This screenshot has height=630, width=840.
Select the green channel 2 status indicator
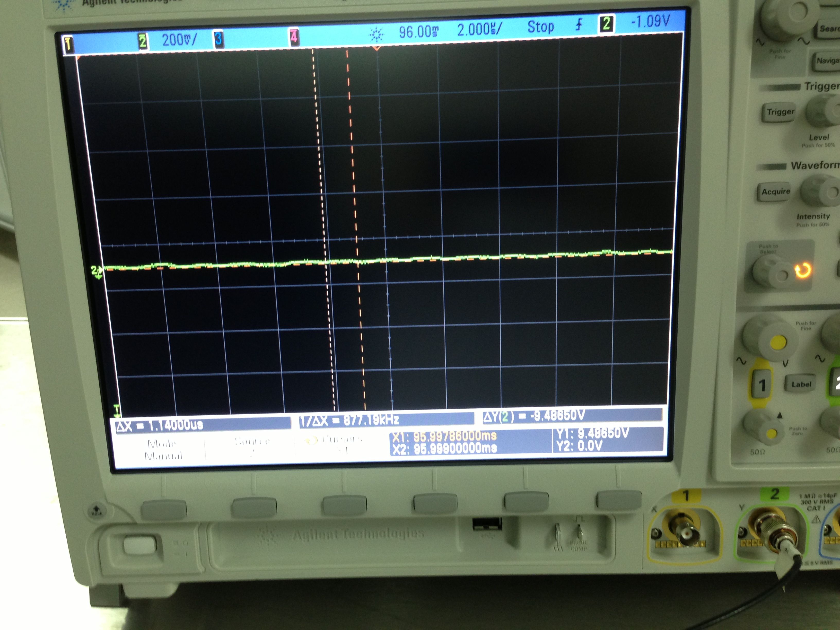pyautogui.click(x=142, y=41)
